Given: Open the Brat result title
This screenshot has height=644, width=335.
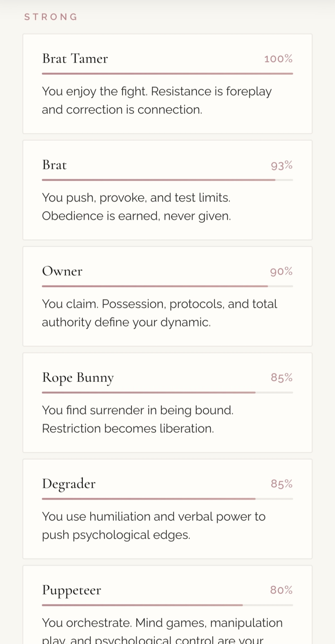Looking at the screenshot, I should point(54,165).
